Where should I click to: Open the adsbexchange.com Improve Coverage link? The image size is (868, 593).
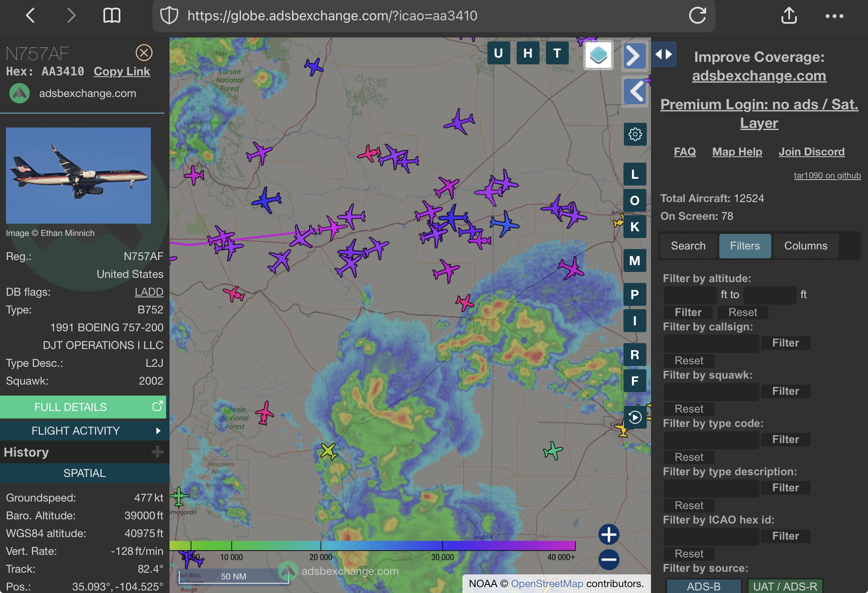tap(759, 76)
